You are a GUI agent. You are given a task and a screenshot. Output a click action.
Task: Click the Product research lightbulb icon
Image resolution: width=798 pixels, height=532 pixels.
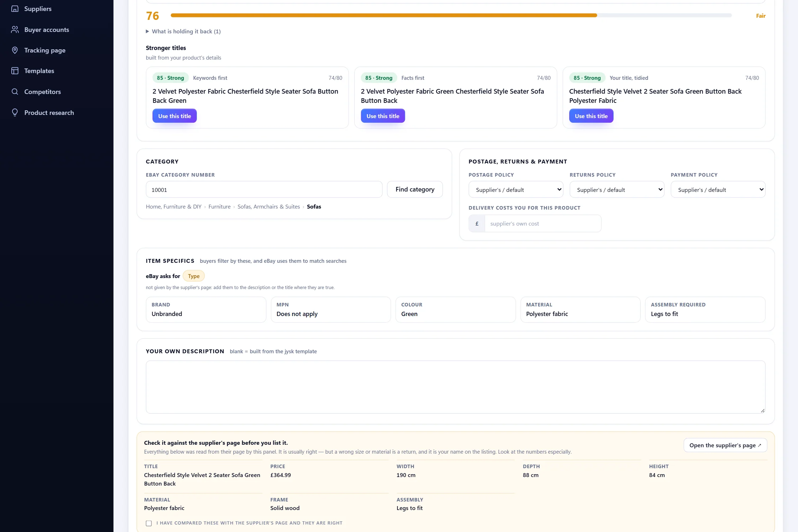point(15,112)
